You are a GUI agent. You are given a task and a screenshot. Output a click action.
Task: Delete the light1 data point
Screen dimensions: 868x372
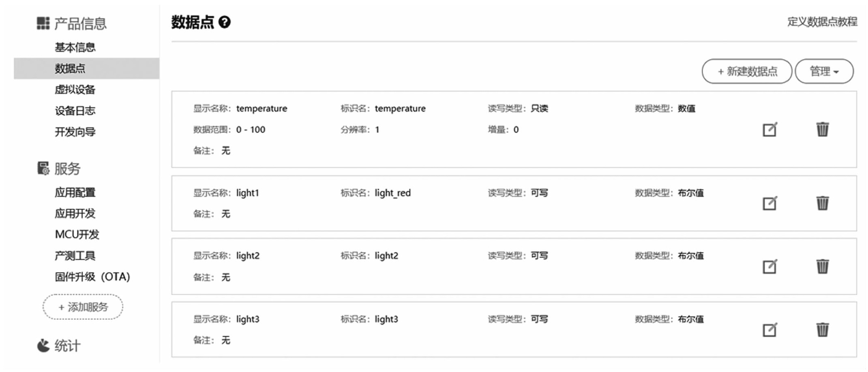[x=822, y=203]
